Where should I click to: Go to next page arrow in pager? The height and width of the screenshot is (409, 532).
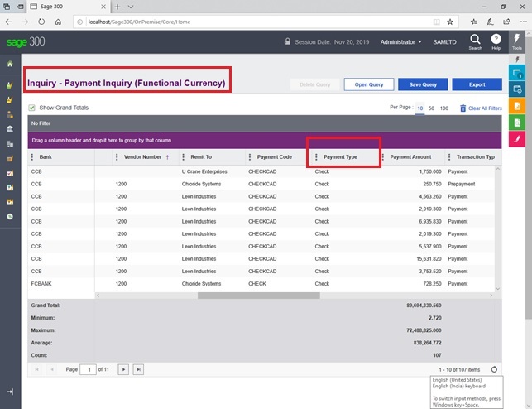(x=123, y=369)
